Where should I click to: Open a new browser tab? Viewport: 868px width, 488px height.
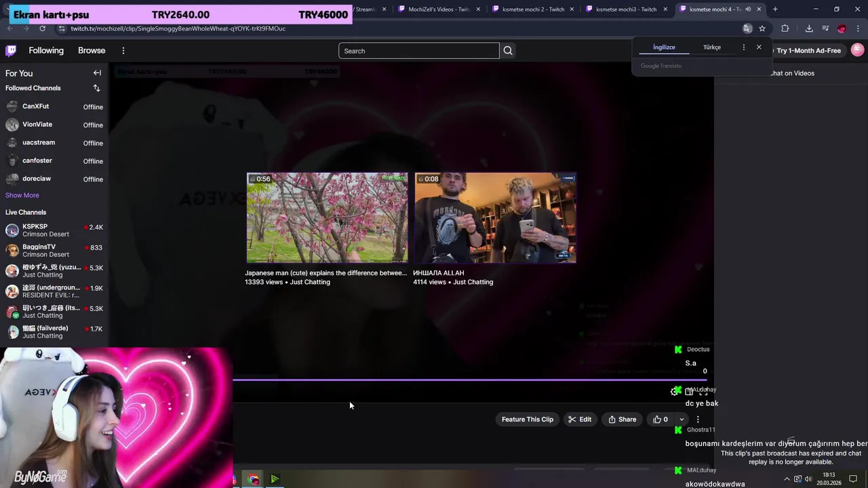pyautogui.click(x=775, y=9)
